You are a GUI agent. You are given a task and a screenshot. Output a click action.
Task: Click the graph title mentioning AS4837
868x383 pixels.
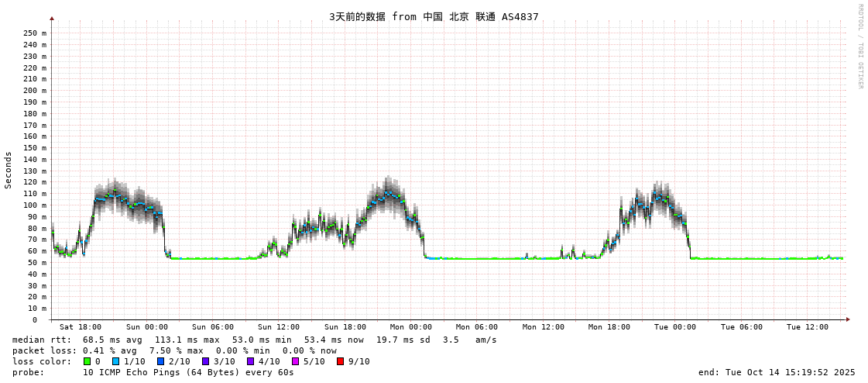click(434, 16)
